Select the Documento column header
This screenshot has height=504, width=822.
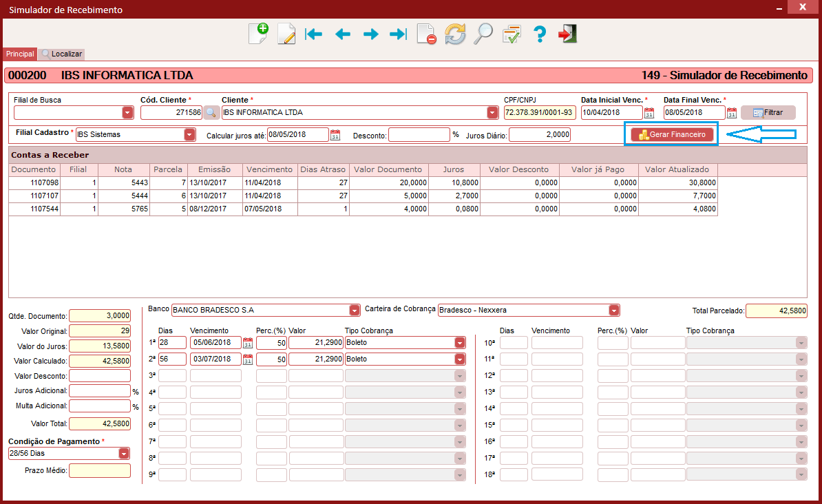tap(34, 170)
